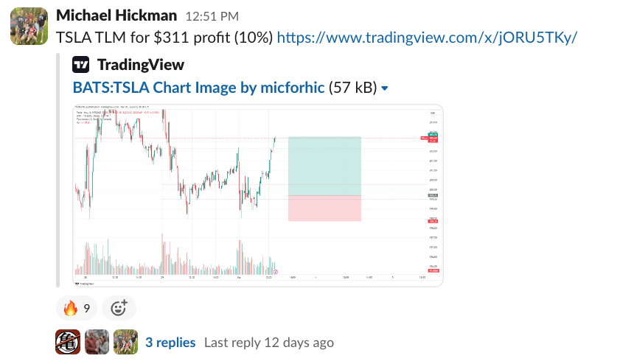Click the first replier's red-circle avatar
The image size is (634, 364).
(x=68, y=342)
